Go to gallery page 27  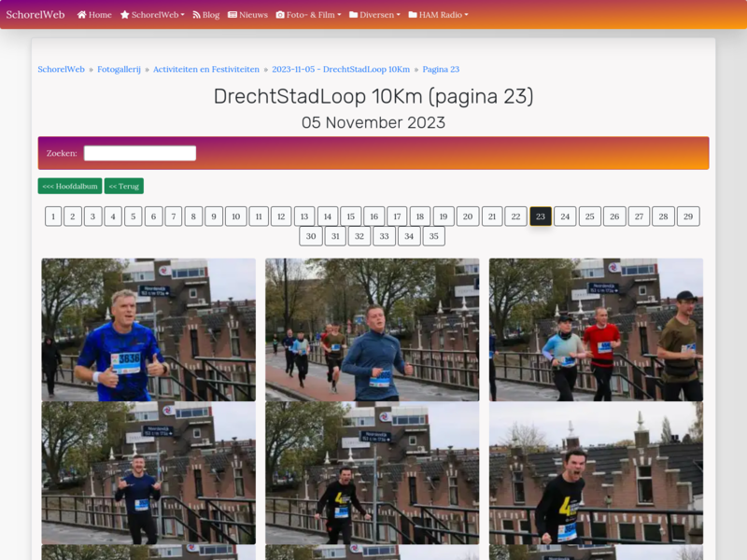[x=640, y=217]
